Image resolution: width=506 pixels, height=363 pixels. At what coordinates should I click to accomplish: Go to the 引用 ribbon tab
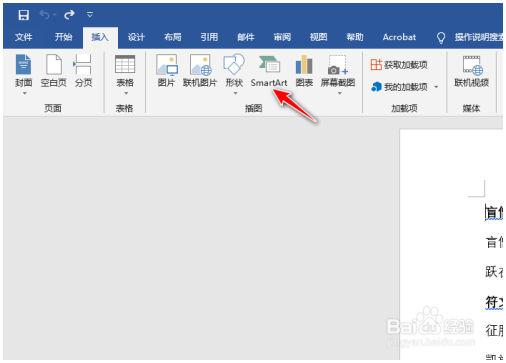tap(209, 37)
